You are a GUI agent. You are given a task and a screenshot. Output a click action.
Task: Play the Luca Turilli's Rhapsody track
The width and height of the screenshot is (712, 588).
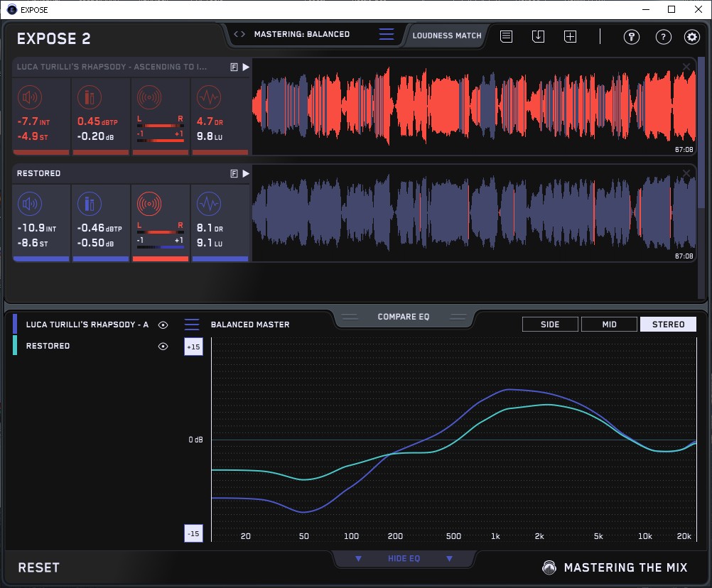tap(246, 67)
